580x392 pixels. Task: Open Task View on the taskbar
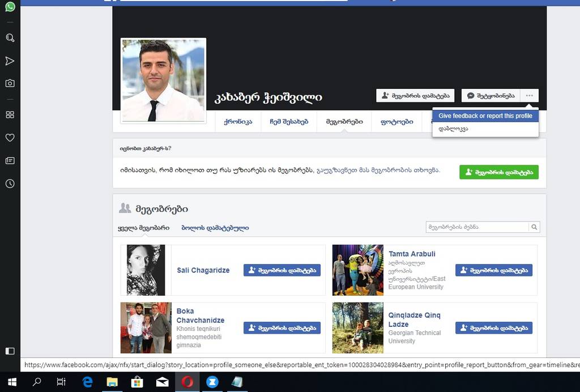point(61,382)
